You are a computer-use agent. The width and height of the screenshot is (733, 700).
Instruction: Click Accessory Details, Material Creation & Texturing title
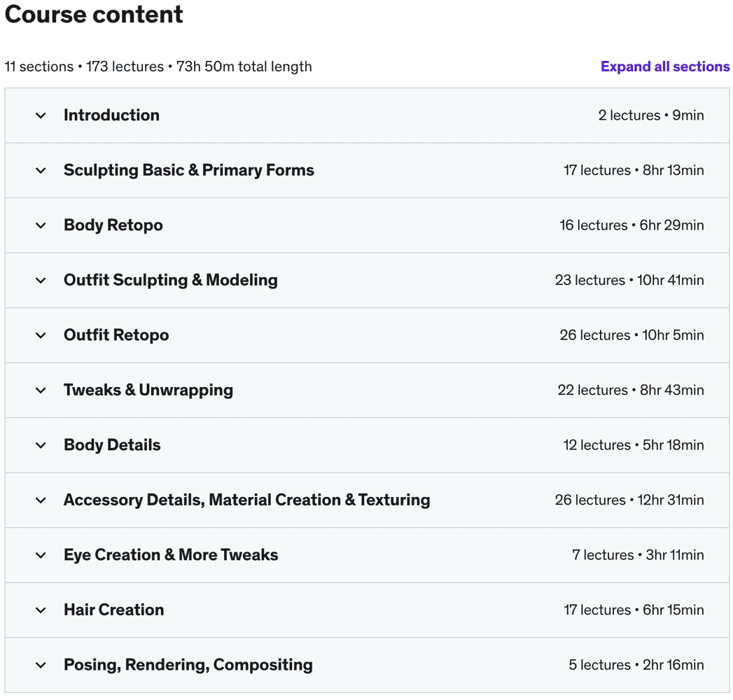pyautogui.click(x=246, y=500)
